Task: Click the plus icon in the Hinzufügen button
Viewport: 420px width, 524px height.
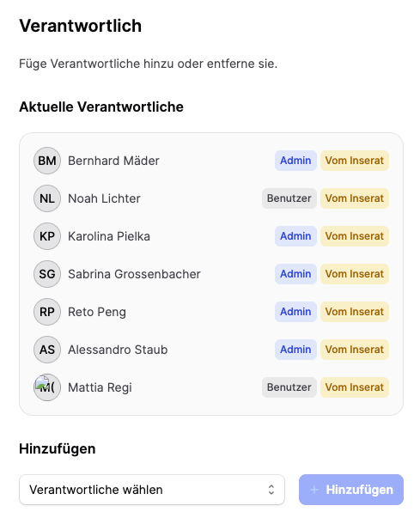Action: (x=314, y=490)
